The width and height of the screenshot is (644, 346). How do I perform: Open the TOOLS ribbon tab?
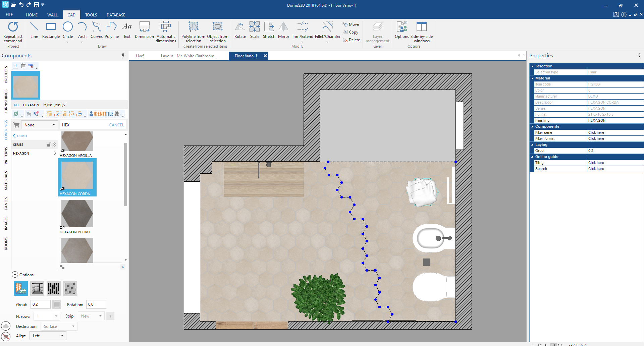pyautogui.click(x=91, y=15)
